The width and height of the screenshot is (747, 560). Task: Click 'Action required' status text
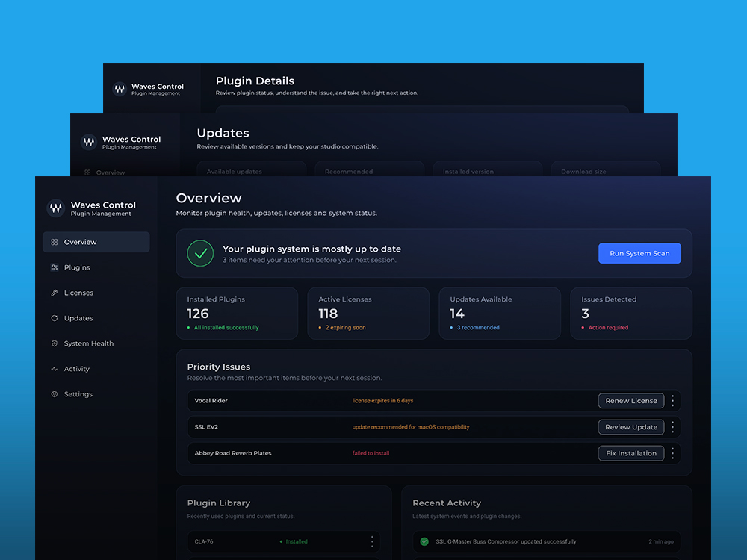[x=608, y=328]
